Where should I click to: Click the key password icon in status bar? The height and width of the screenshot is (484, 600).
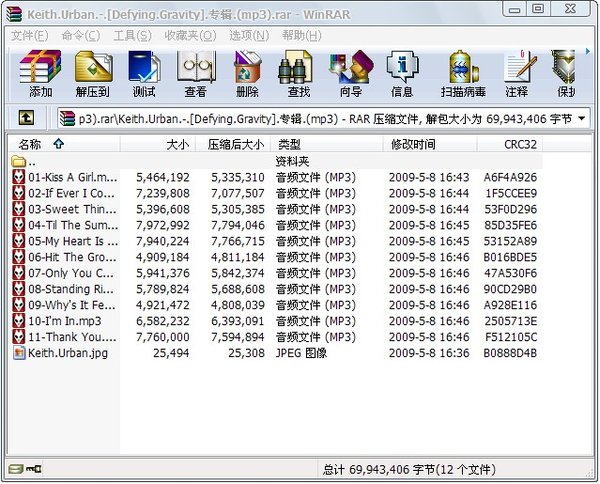tap(34, 469)
